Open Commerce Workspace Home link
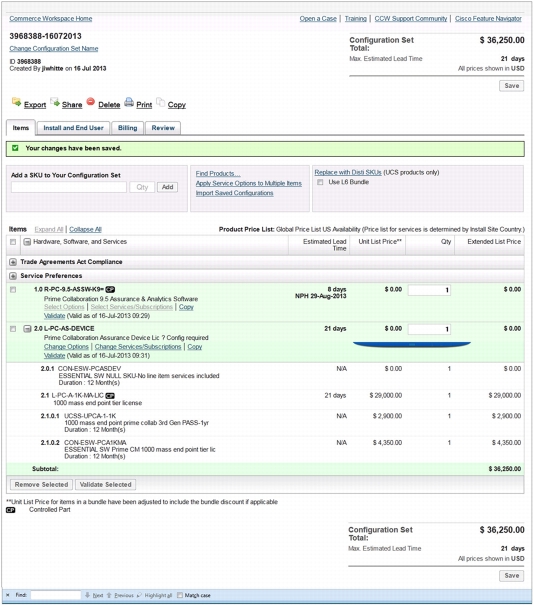Screen dimensions: 534x607 coord(51,19)
